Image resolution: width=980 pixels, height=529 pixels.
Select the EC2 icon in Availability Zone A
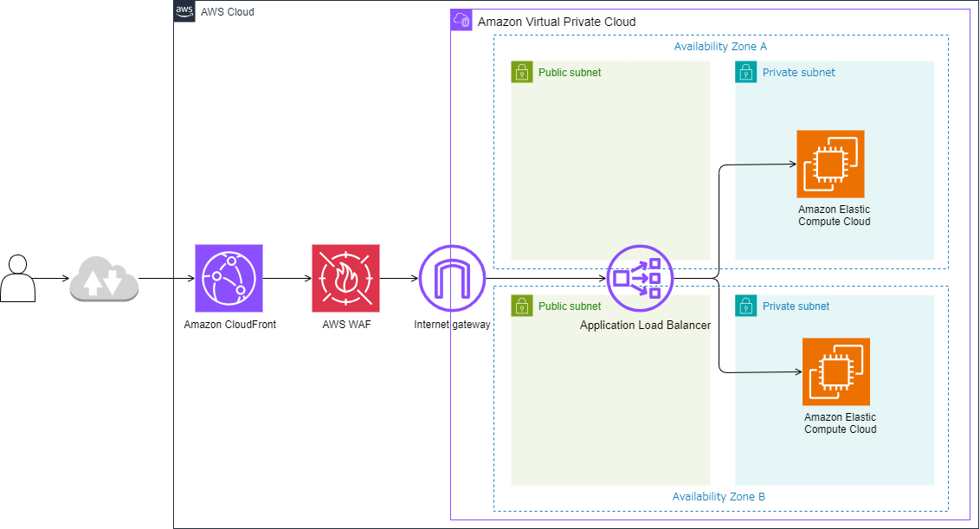(x=830, y=164)
